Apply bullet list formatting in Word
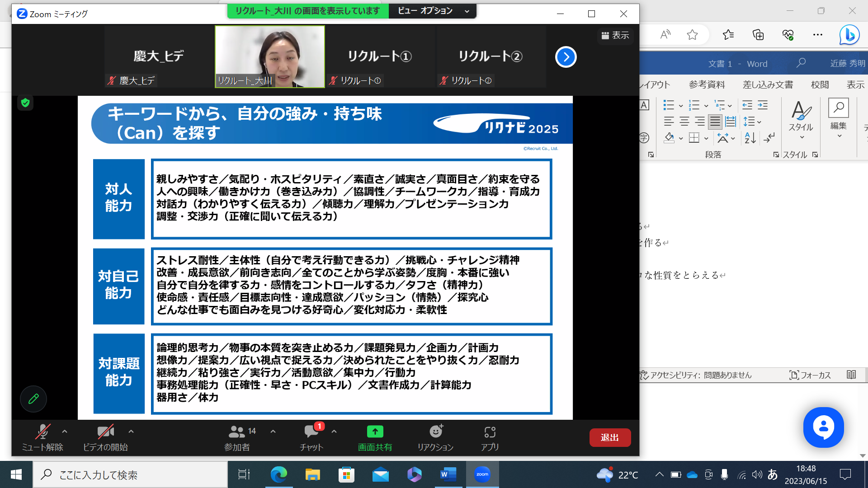 [668, 105]
